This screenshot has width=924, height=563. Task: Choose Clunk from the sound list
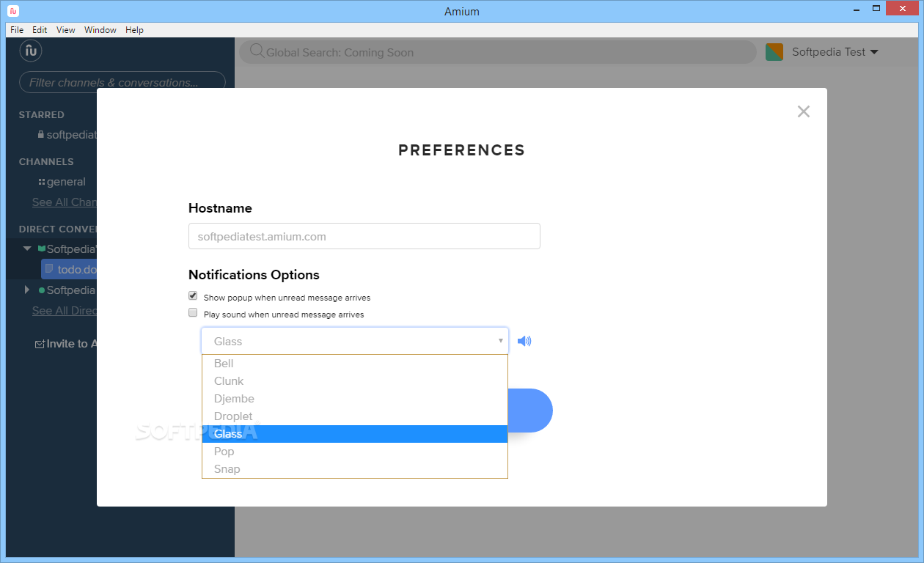click(x=355, y=381)
